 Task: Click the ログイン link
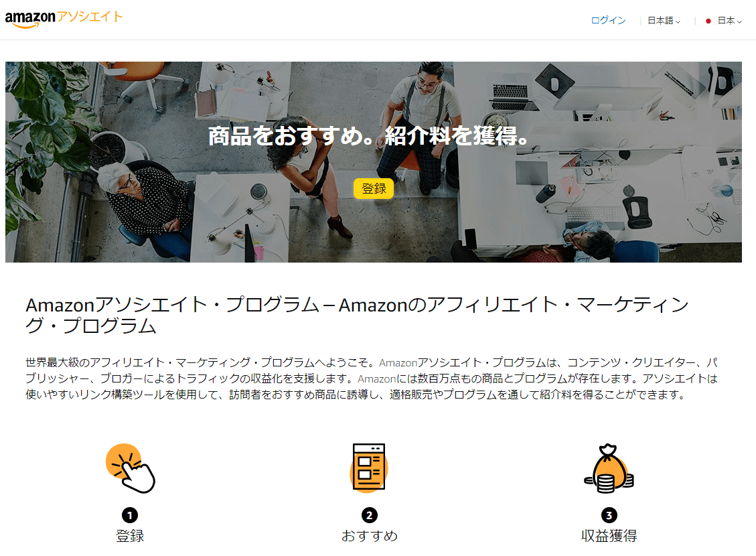[609, 20]
